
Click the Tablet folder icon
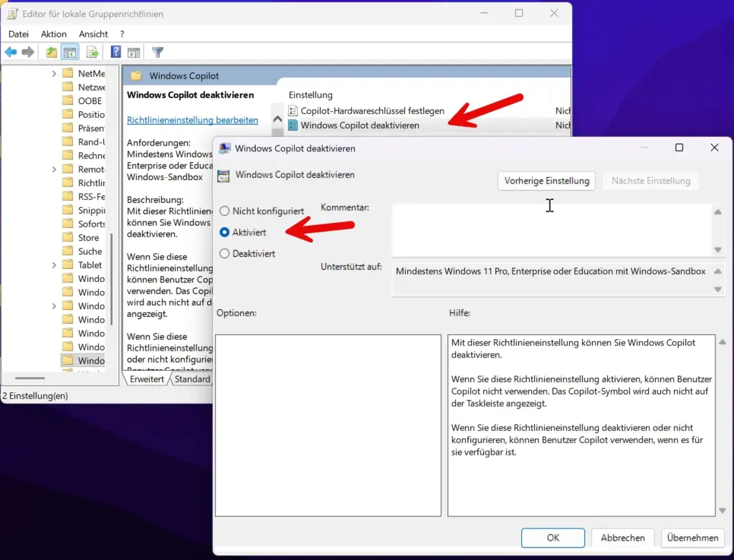pos(68,265)
